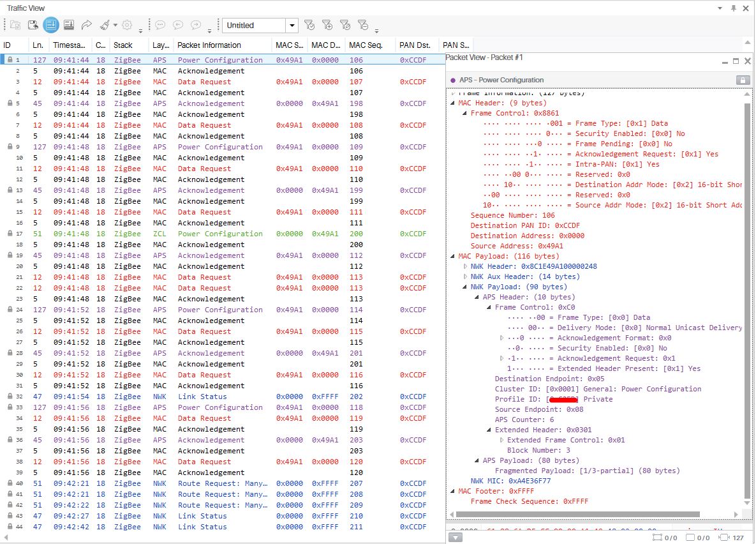
Task: Select the Destination Endpoint: 0x05 line
Action: click(x=549, y=379)
